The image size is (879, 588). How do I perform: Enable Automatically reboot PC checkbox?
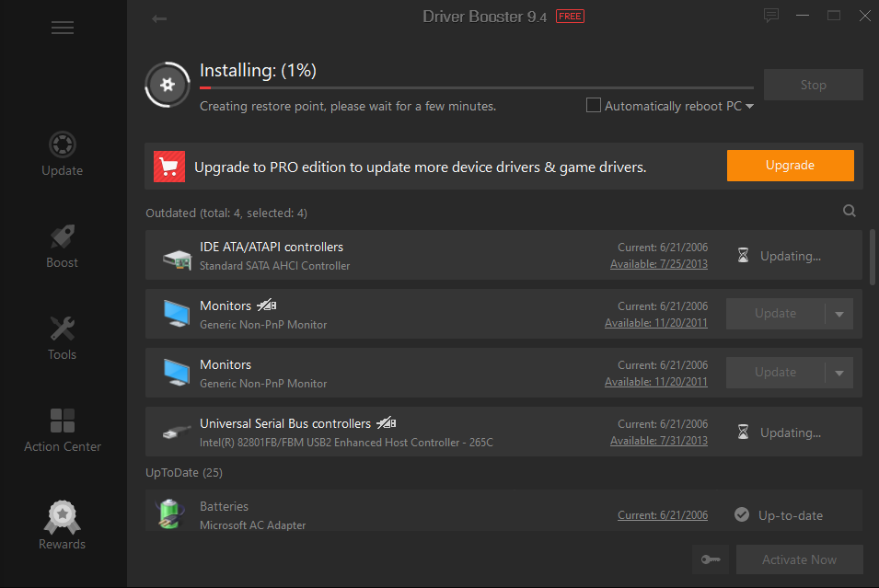pyautogui.click(x=594, y=106)
